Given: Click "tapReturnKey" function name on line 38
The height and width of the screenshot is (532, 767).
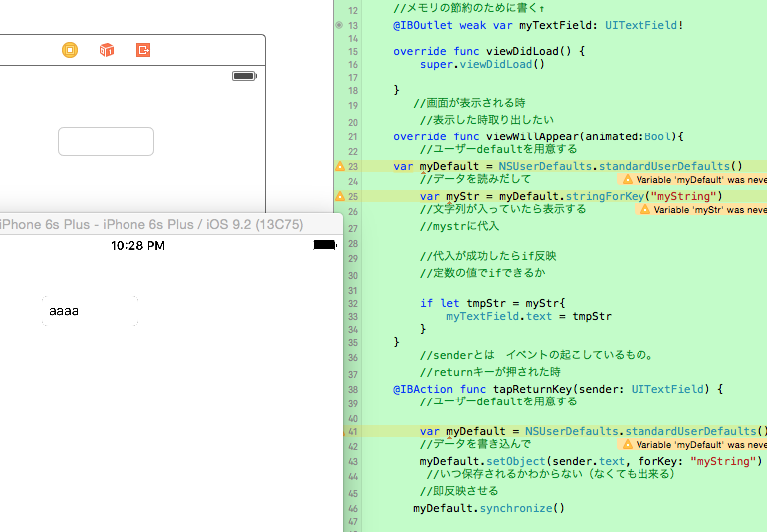Looking at the screenshot, I should pos(532,389).
